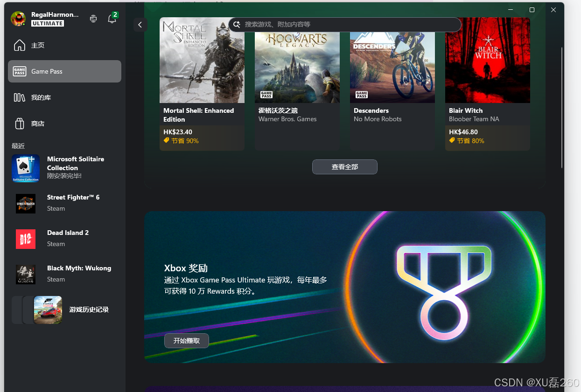This screenshot has height=392, width=581.
Task: Click No More Robots publisher text
Action: click(378, 119)
